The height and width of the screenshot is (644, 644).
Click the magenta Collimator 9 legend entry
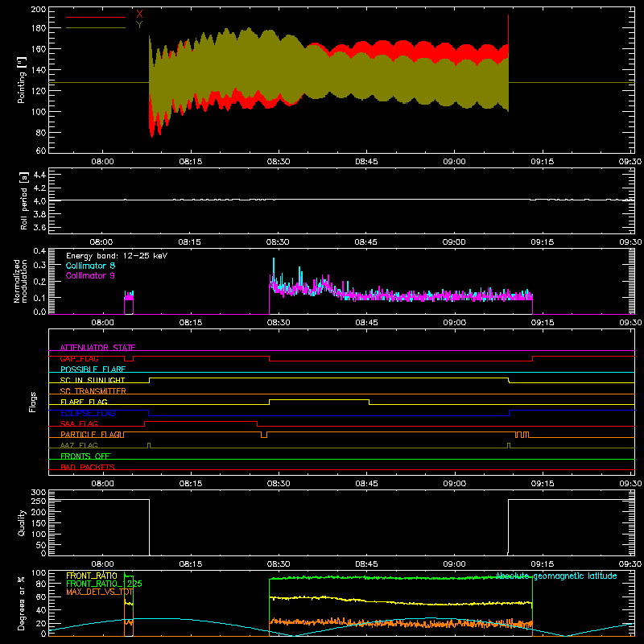tap(90, 275)
